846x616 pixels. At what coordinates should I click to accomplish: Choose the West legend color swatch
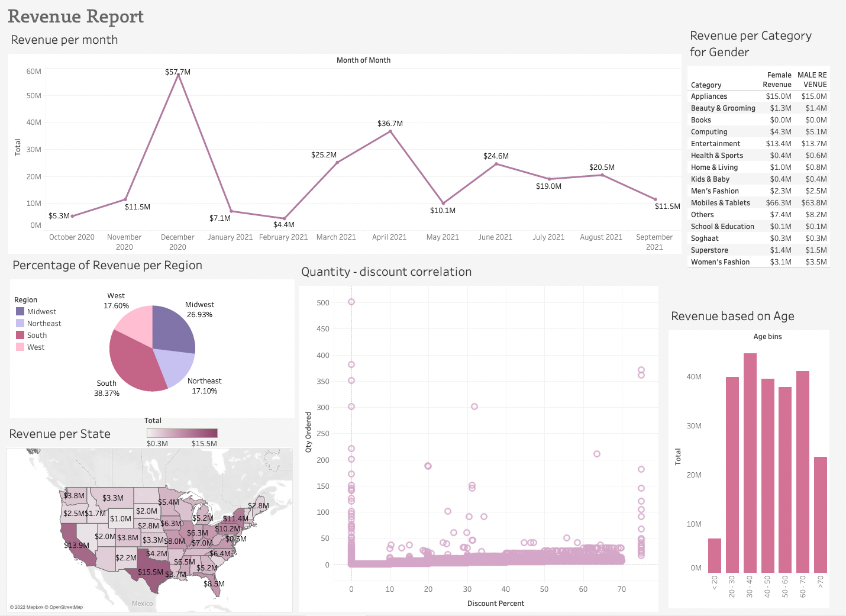pos(20,347)
